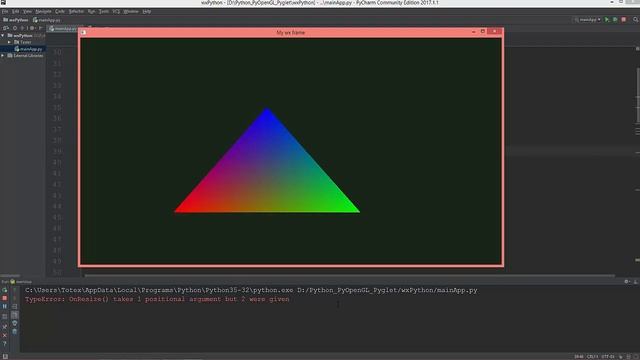This screenshot has height=360, width=640.
Task: Click the mainApp tab in Run panel
Action: (x=21, y=282)
